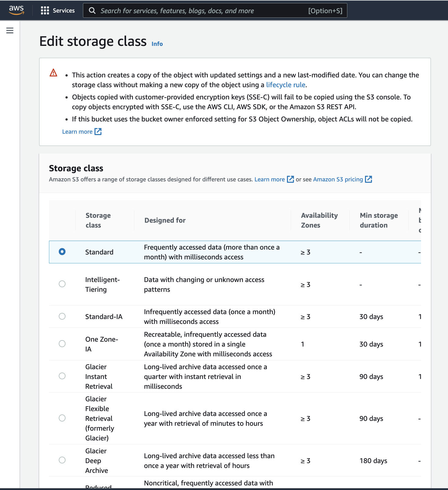Select One Zone-IA radio button
This screenshot has height=490, width=448.
tap(62, 344)
